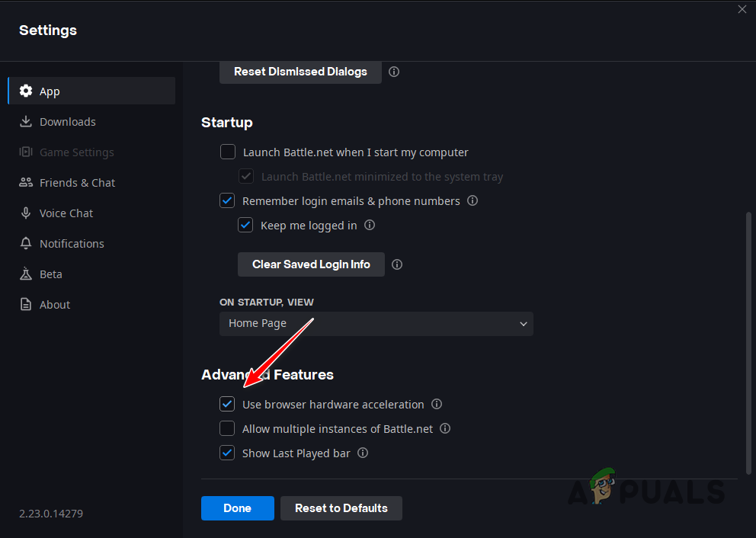Image resolution: width=756 pixels, height=538 pixels.
Task: Uncheck Show Last Played bar
Action: click(x=227, y=453)
